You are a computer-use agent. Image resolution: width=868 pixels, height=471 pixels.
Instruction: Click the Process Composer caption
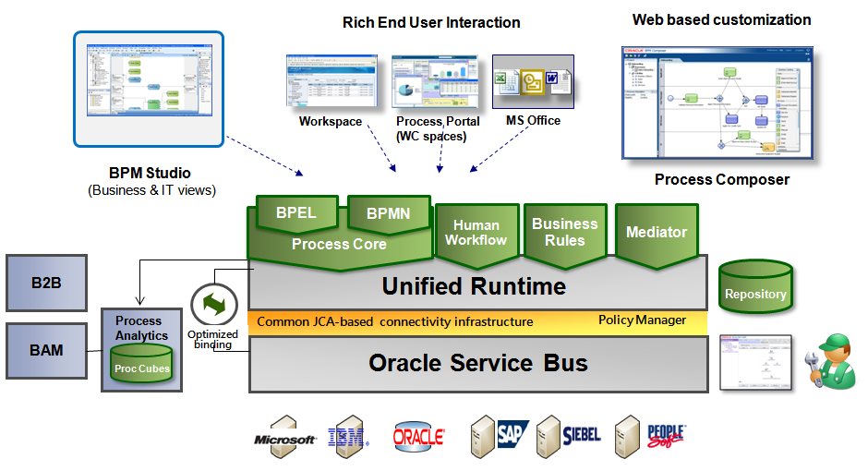pos(722,179)
